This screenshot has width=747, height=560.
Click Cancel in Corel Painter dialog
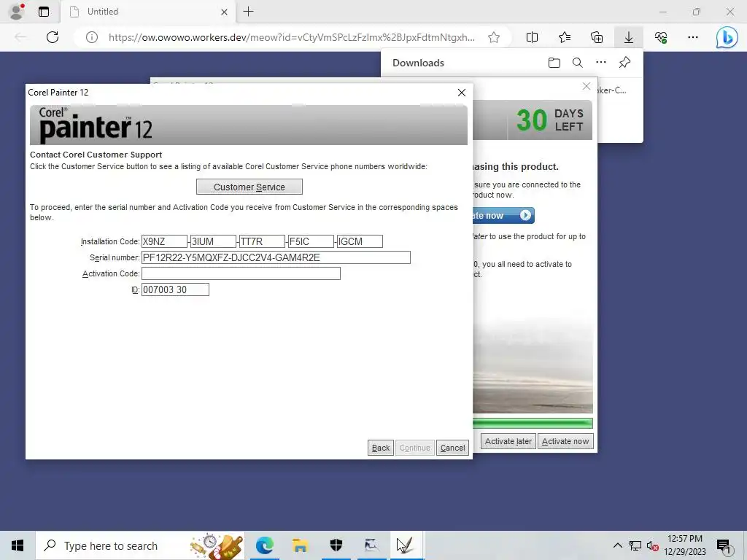(452, 448)
